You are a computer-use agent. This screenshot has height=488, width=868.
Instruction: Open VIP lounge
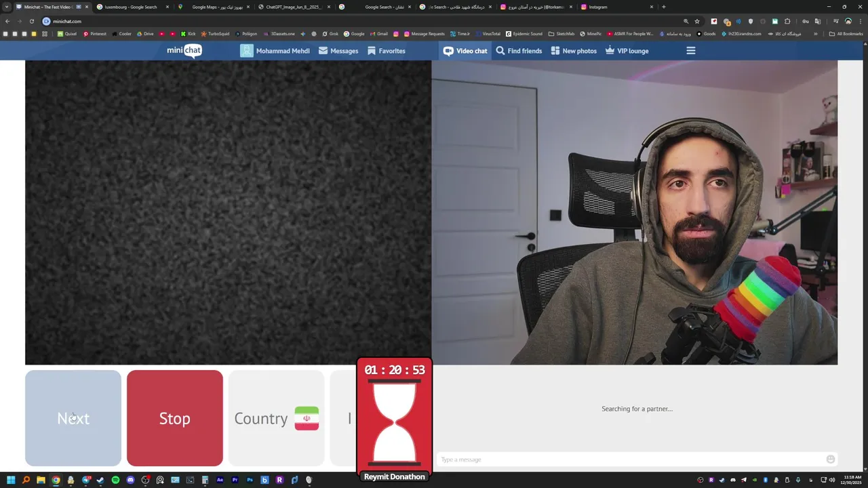click(x=627, y=51)
